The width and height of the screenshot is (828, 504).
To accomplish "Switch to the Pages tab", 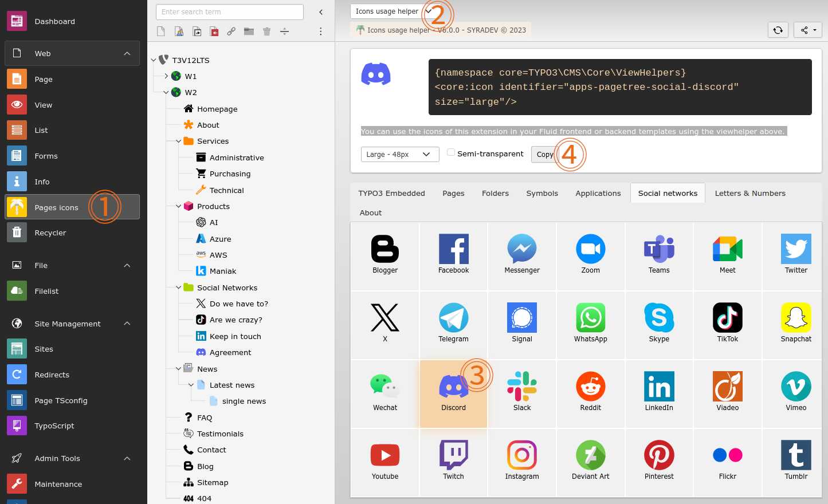I will (x=453, y=194).
